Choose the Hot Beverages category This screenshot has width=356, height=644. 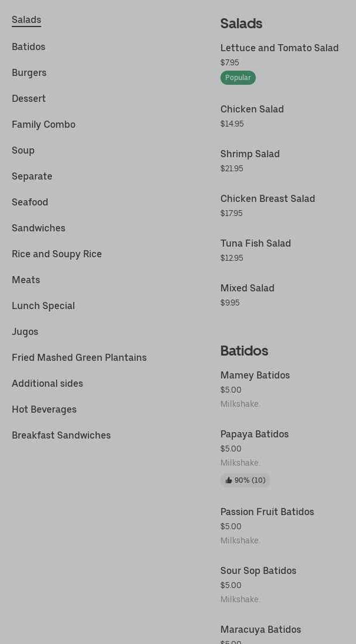tap(44, 409)
